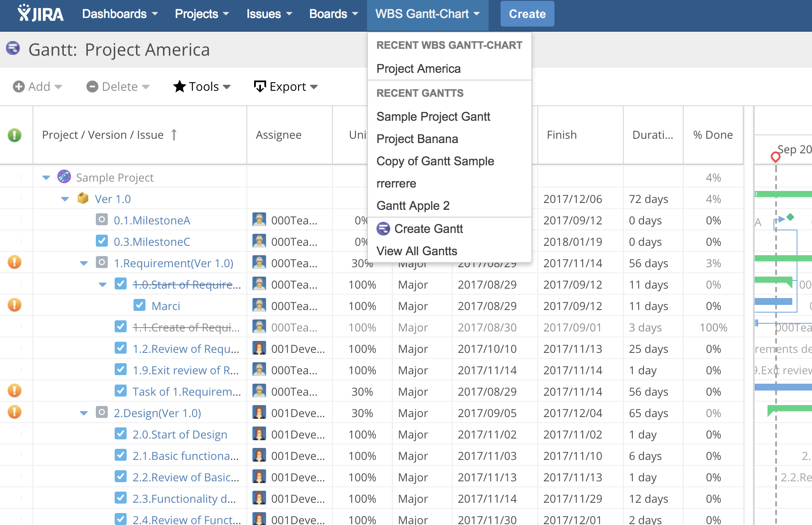Click the Sample Project rocket avatar icon
This screenshot has width=812, height=525.
[x=64, y=177]
